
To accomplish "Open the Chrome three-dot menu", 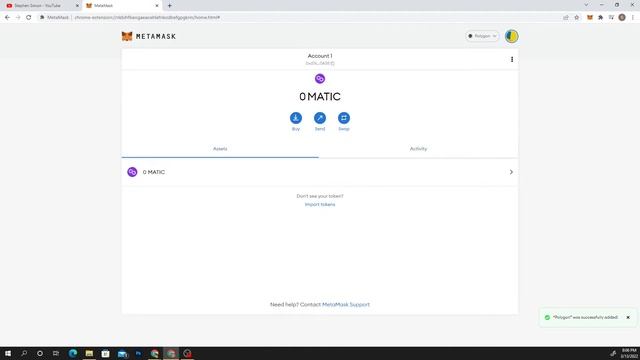I will 633,18.
